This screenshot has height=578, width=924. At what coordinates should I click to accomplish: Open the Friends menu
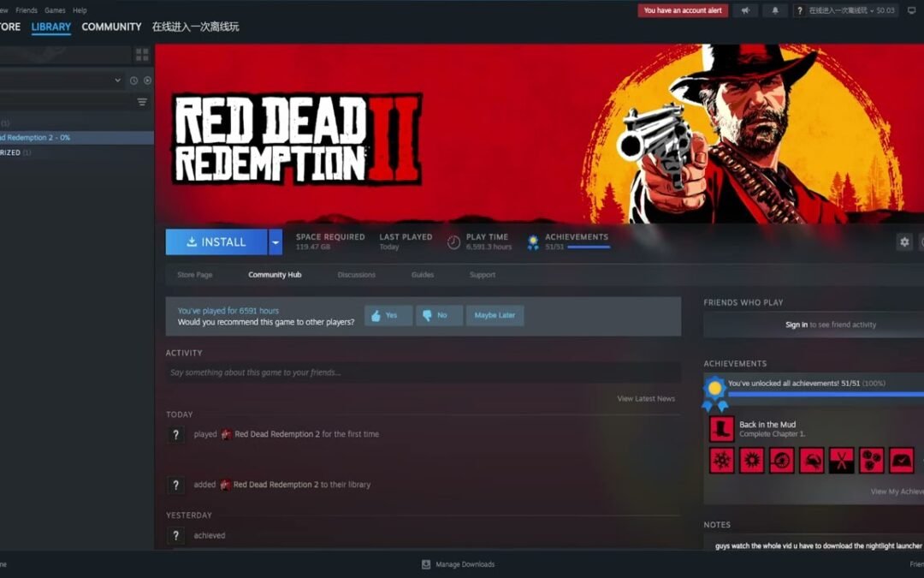27,10
